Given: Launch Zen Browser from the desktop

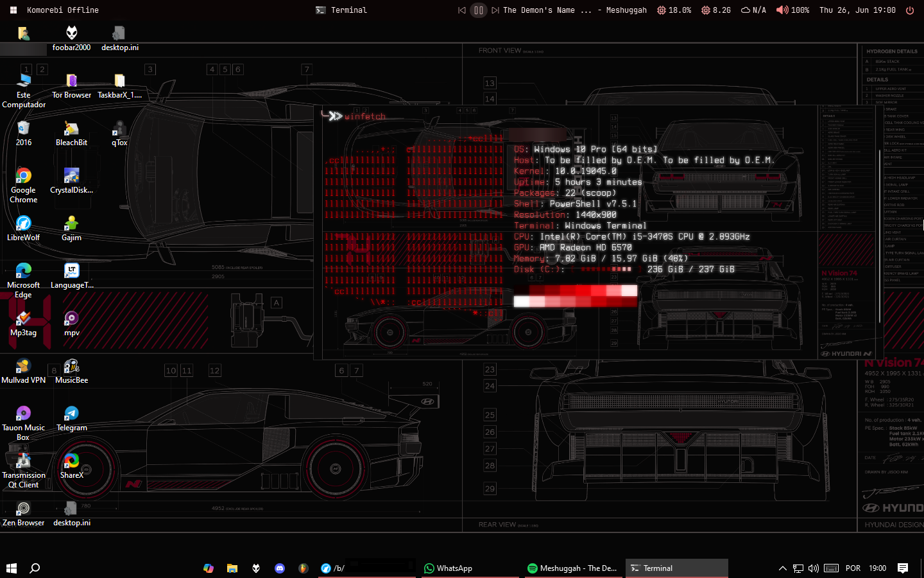Looking at the screenshot, I should (24, 514).
